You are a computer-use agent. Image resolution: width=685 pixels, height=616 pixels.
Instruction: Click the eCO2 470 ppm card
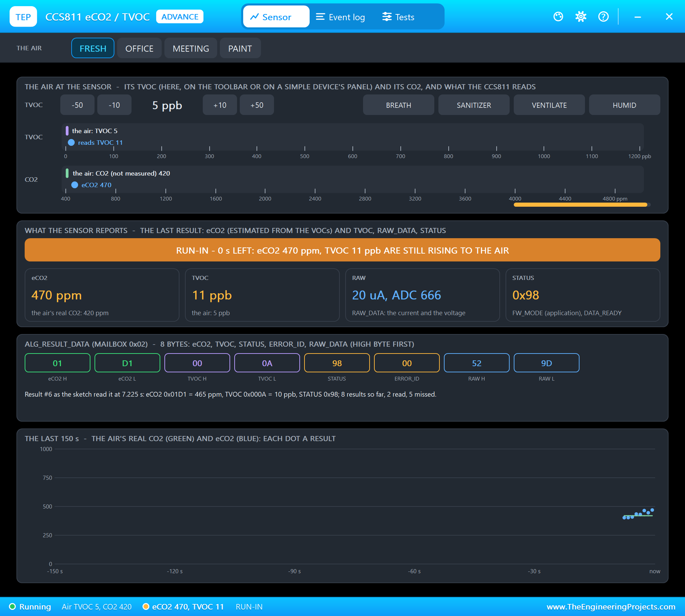[102, 295]
